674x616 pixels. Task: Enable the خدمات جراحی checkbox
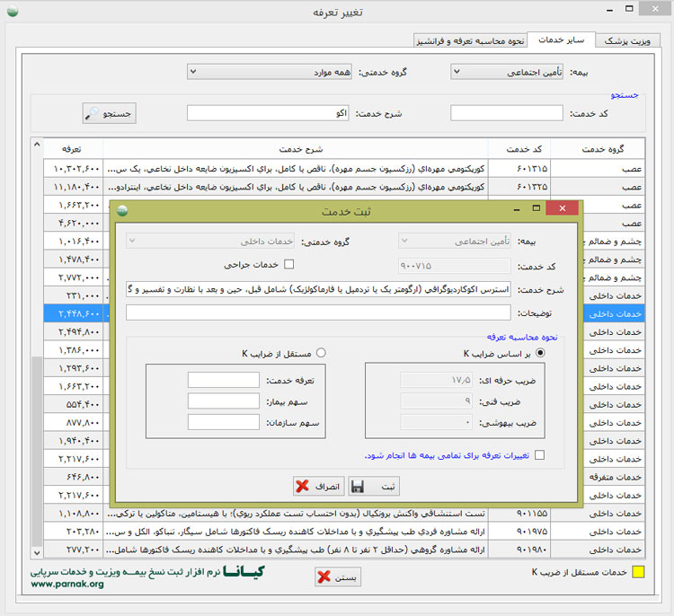coord(289,265)
